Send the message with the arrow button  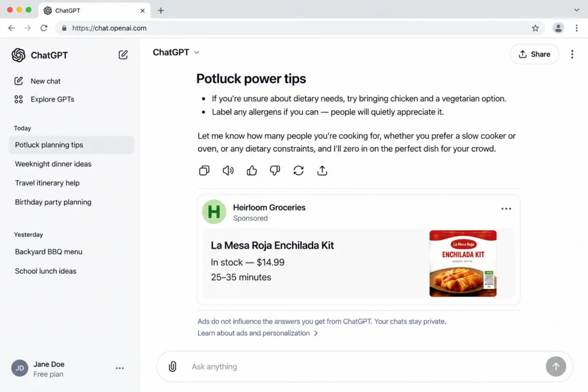coord(556,367)
